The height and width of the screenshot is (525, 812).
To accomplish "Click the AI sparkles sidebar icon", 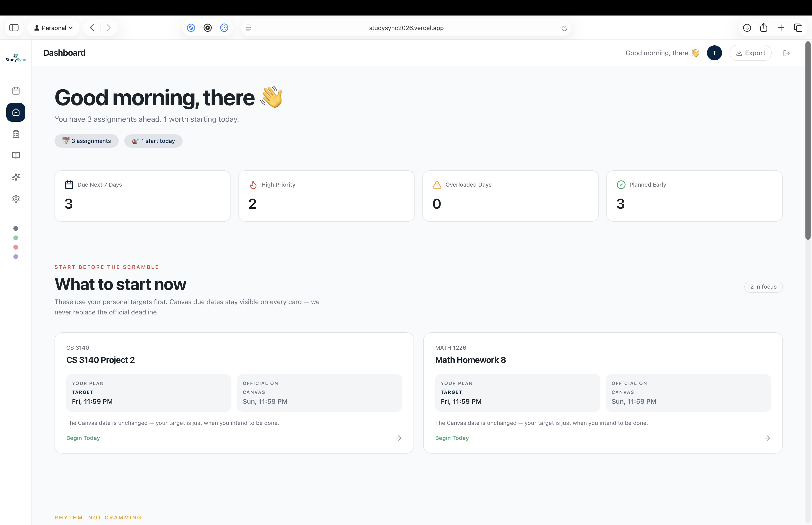I will point(16,177).
